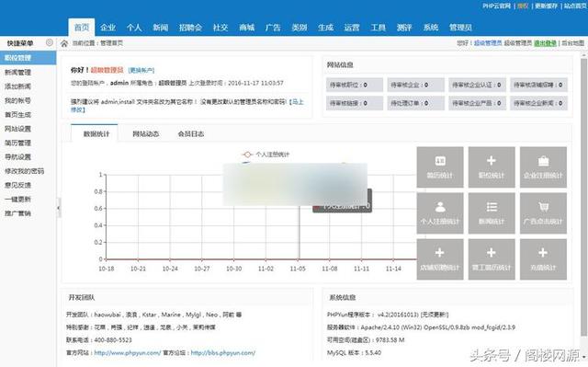The image size is (588, 367).
Task: Open the 猎头简历统计 plus tile
Action: point(492,259)
